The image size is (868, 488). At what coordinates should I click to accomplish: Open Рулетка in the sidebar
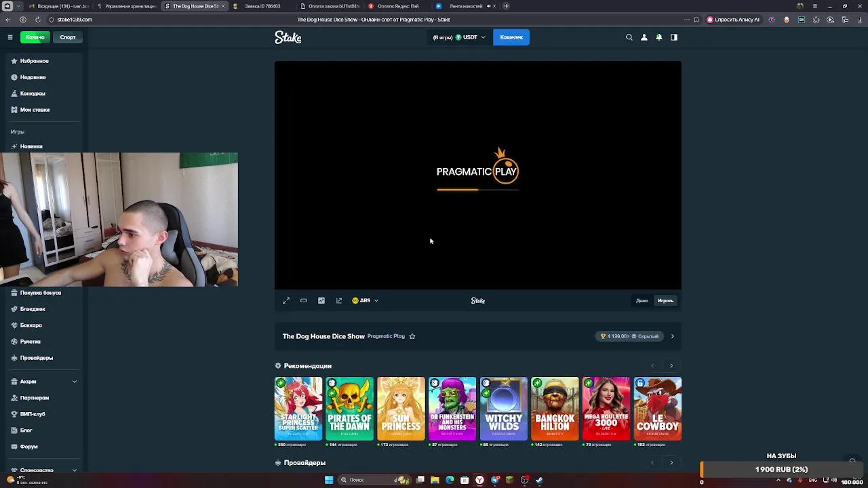point(30,342)
